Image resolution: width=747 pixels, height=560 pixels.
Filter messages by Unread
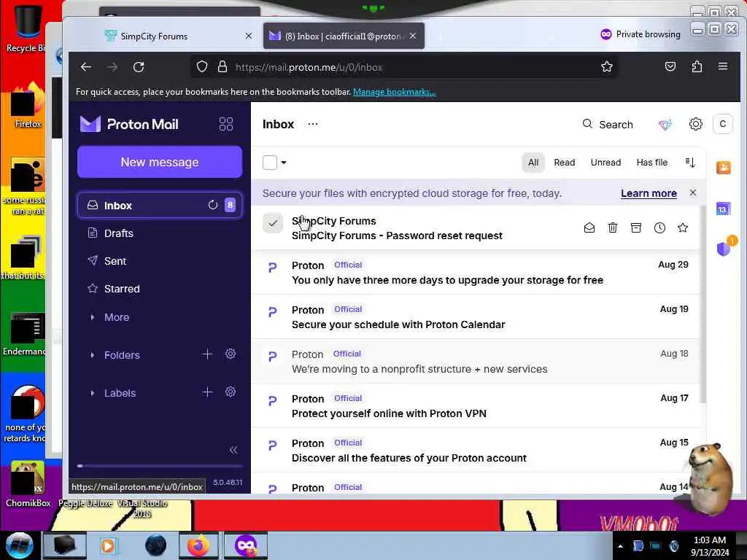605,163
